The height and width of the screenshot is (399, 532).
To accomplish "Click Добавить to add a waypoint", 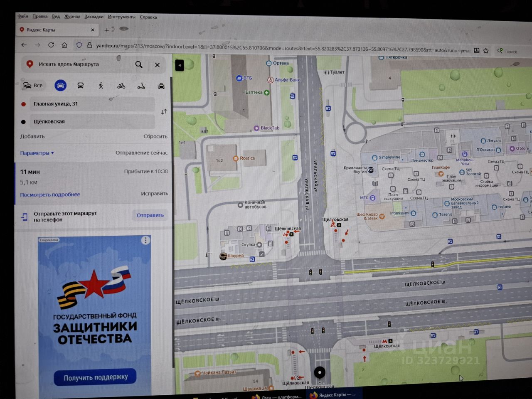I will (32, 136).
